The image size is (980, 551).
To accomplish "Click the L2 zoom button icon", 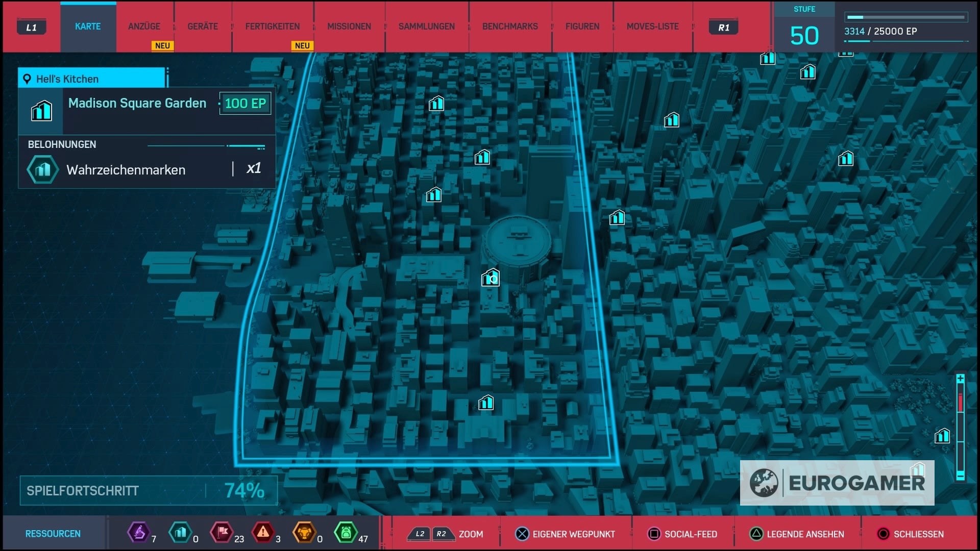I will pyautogui.click(x=420, y=534).
